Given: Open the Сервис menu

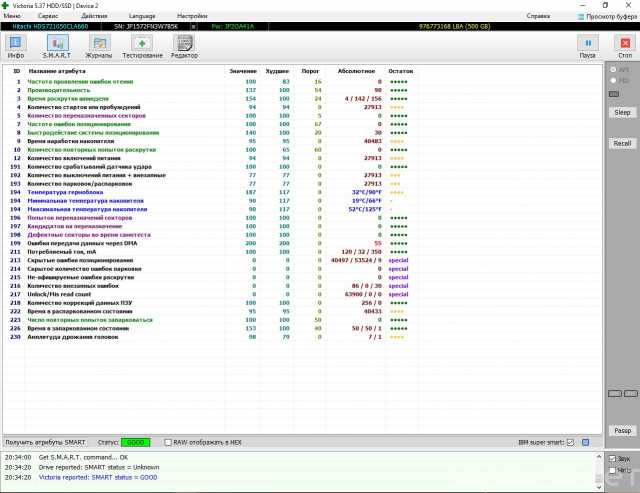Looking at the screenshot, I should point(48,16).
